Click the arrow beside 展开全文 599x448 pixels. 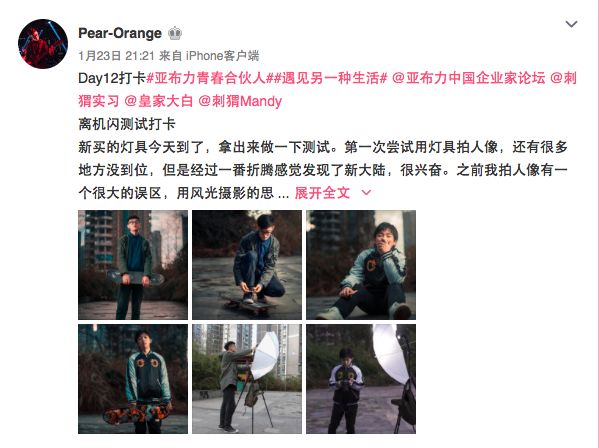(366, 192)
